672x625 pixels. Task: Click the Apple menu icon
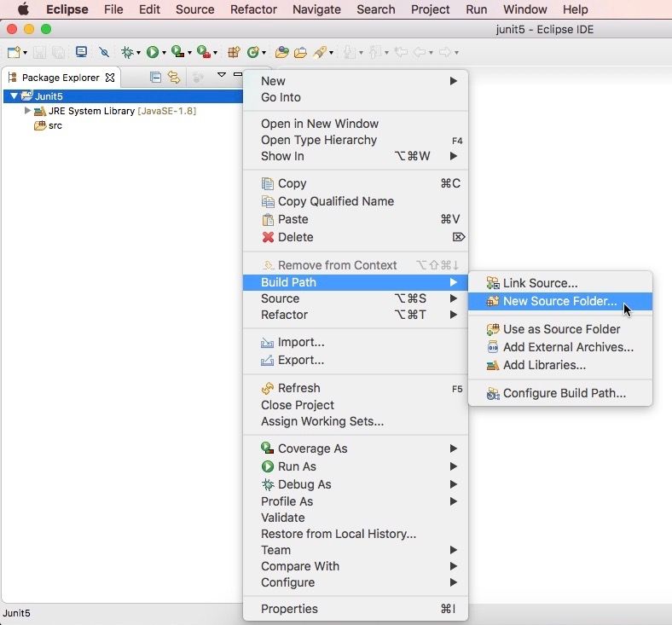click(23, 9)
